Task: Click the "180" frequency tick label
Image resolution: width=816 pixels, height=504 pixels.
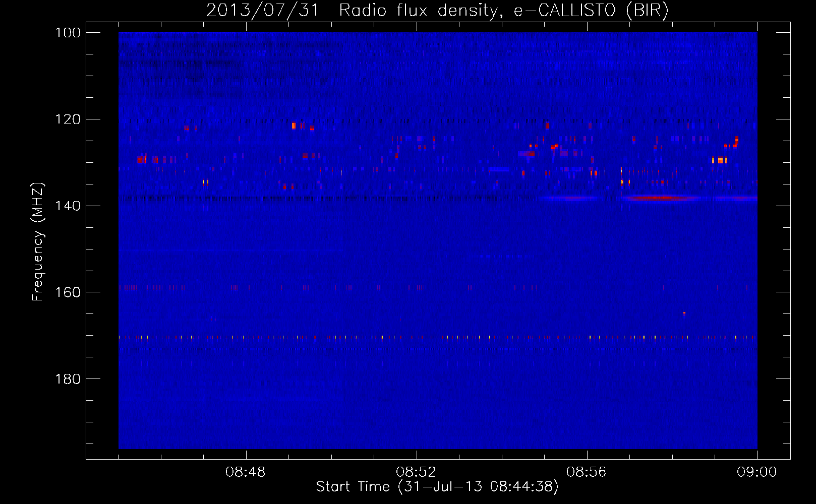Action: (68, 379)
